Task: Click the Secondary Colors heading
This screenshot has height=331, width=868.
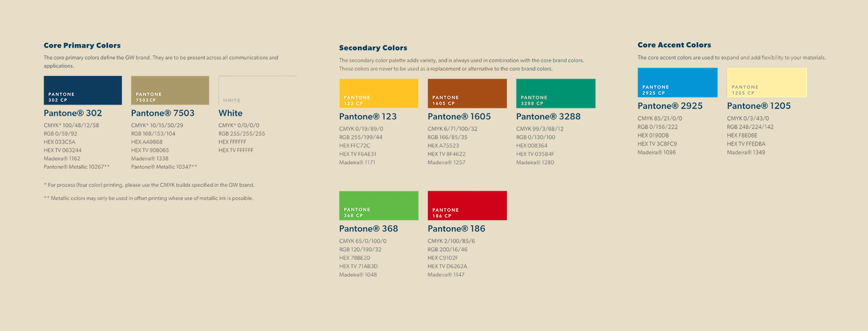Action: coord(373,48)
